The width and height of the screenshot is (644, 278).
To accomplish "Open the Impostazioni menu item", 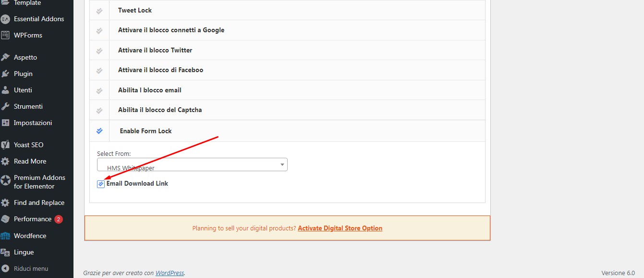I will tap(33, 123).
